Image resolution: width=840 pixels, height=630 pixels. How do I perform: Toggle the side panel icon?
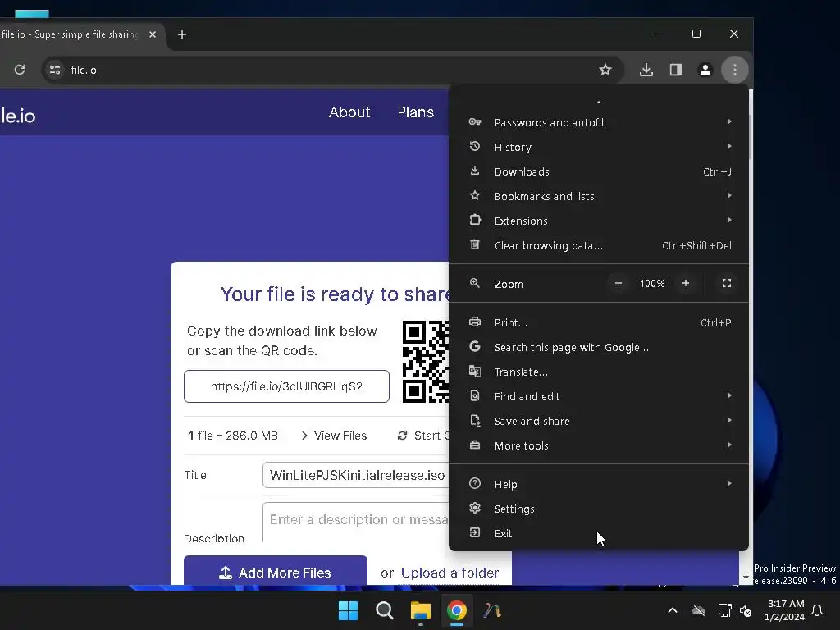pyautogui.click(x=676, y=70)
